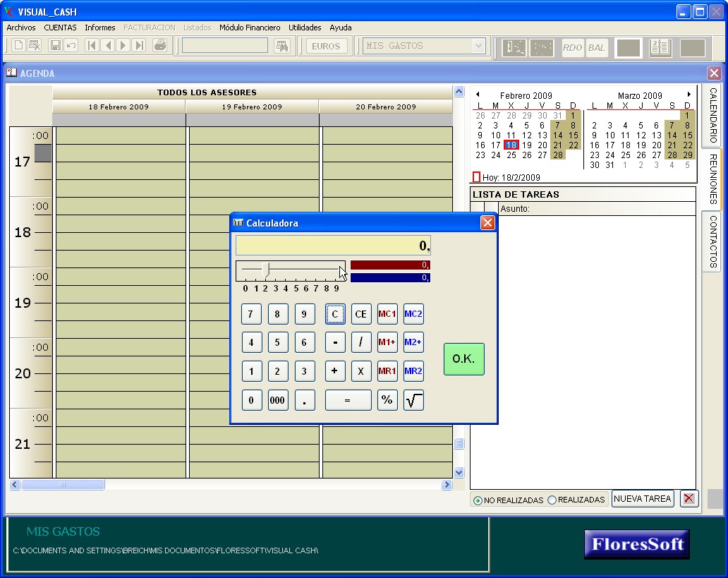
Task: Close the Calculadora window
Action: pyautogui.click(x=487, y=223)
